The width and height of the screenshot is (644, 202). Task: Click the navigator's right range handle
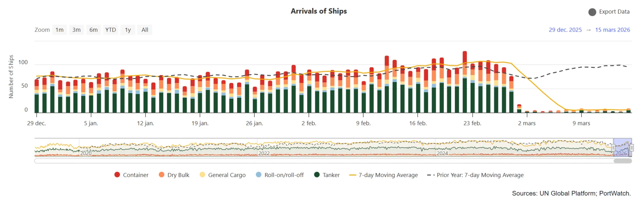click(x=632, y=148)
